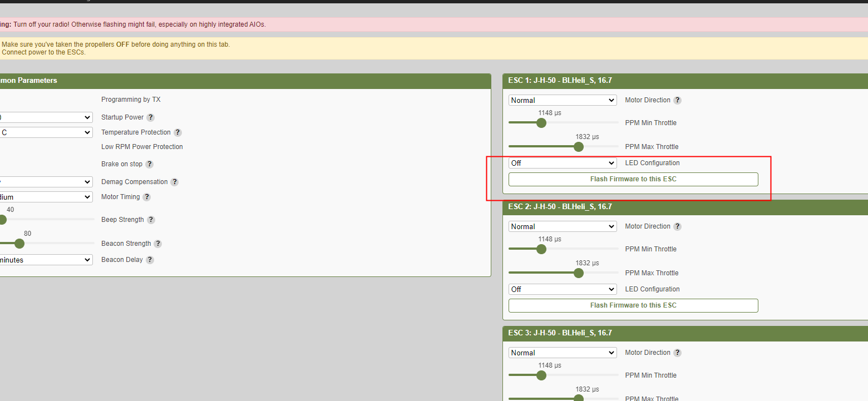Click ESC 2 PPM Max Throttle slider handle
The width and height of the screenshot is (868, 401).
579,273
